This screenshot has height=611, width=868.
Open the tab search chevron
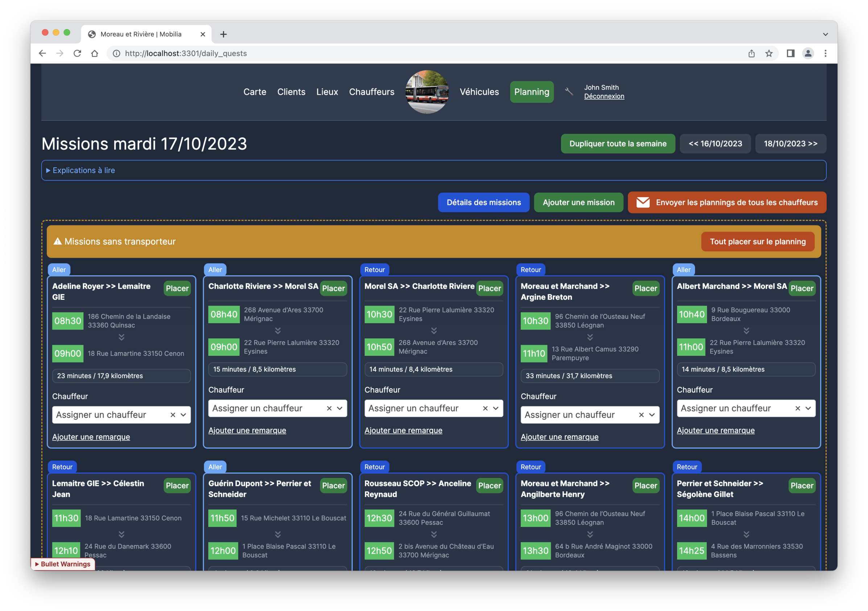tap(825, 34)
